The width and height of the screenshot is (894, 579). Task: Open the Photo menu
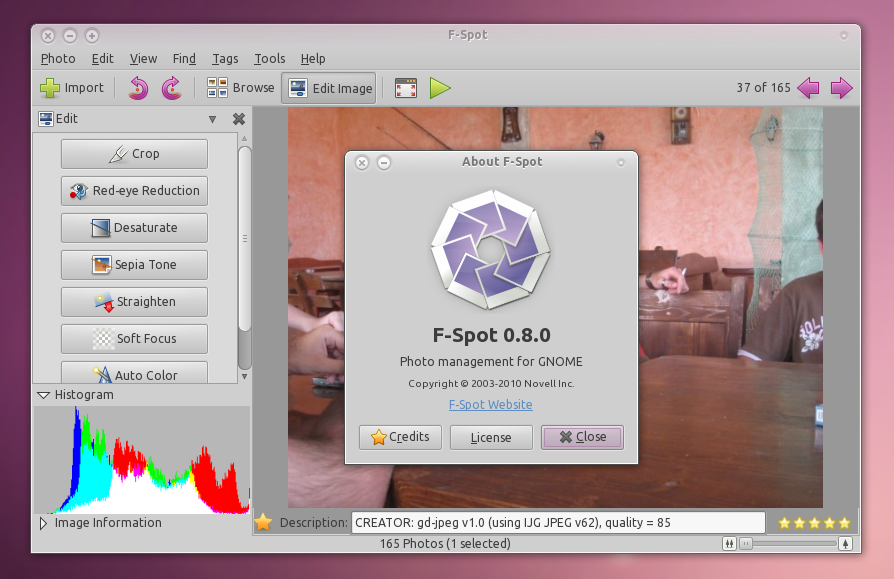point(58,59)
